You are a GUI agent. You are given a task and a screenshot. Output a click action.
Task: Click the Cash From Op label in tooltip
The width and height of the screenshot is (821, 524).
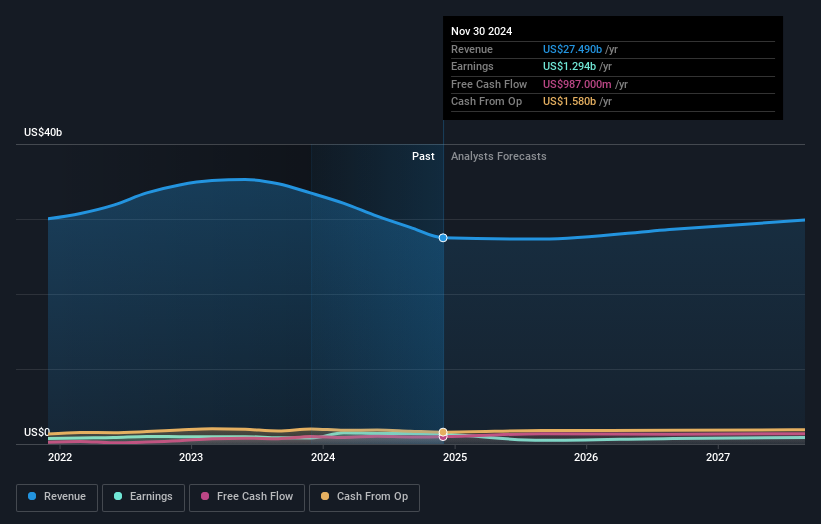click(486, 102)
